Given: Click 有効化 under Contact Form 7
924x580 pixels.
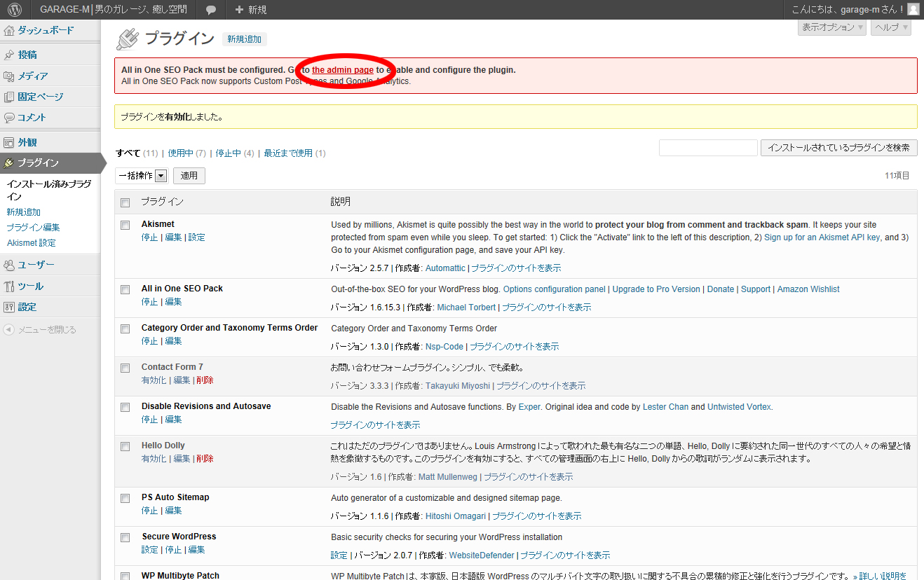Looking at the screenshot, I should [154, 380].
